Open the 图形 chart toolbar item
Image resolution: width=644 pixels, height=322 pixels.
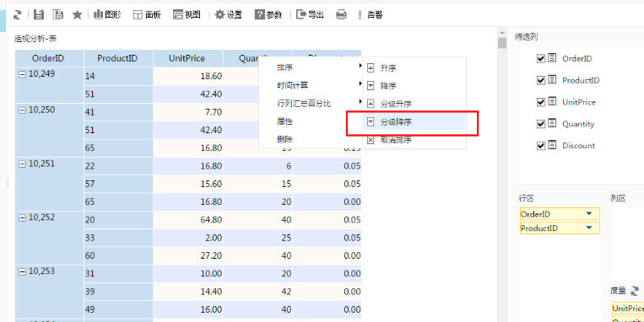tap(107, 15)
